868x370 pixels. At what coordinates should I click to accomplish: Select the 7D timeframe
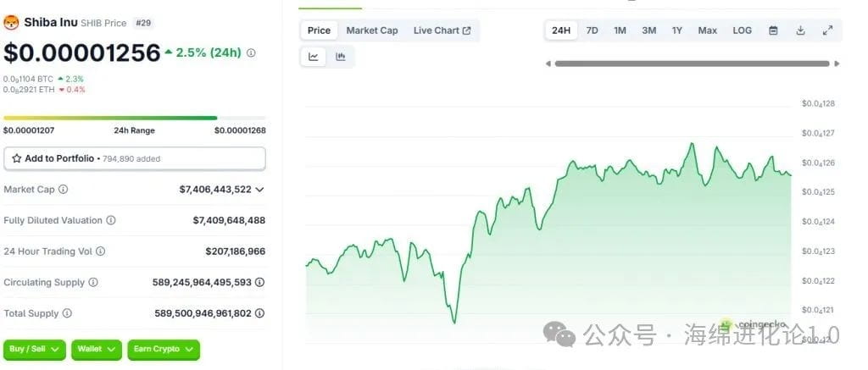(592, 30)
